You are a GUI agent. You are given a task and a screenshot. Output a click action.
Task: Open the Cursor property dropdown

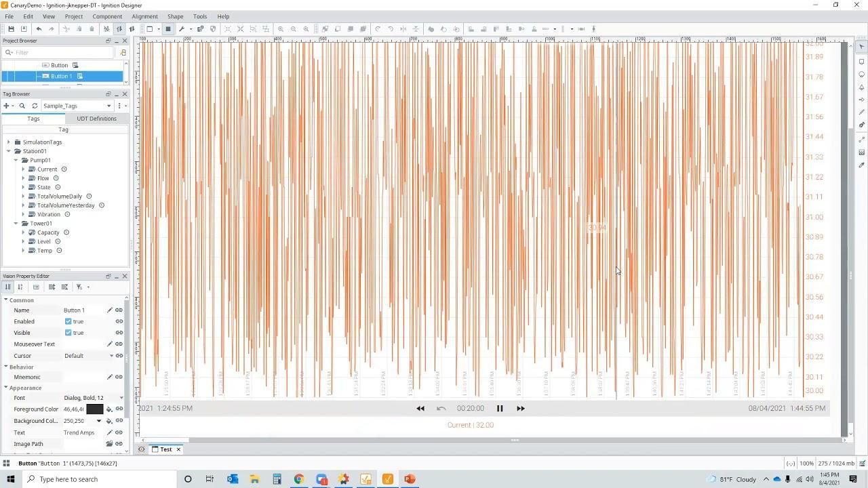tap(111, 356)
